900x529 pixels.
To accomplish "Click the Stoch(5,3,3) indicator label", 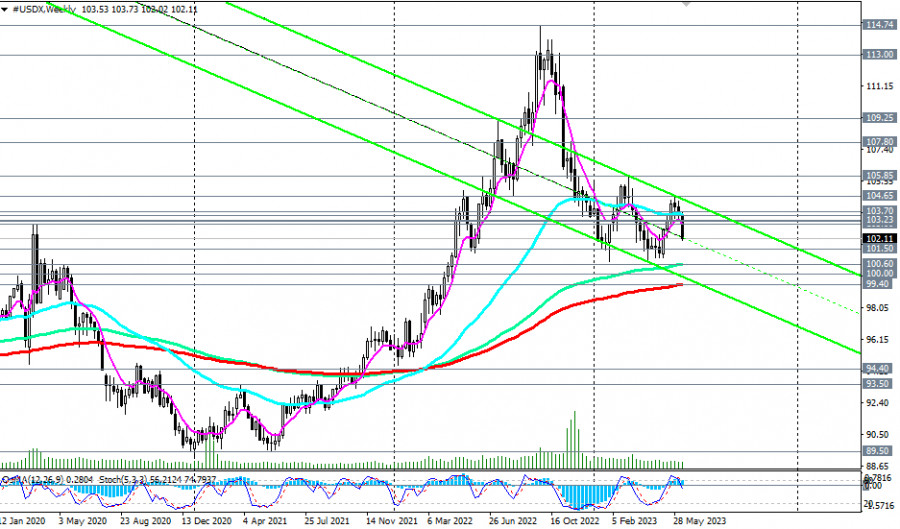I will tap(137, 480).
